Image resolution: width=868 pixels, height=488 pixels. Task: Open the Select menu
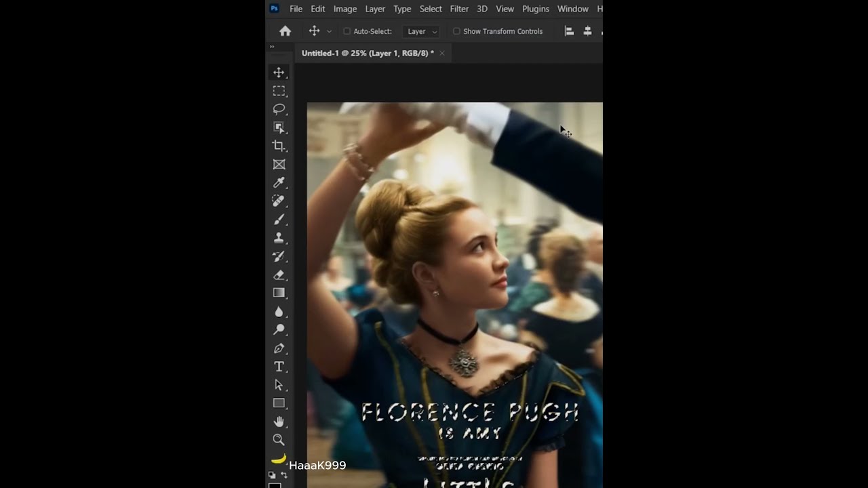tap(431, 9)
